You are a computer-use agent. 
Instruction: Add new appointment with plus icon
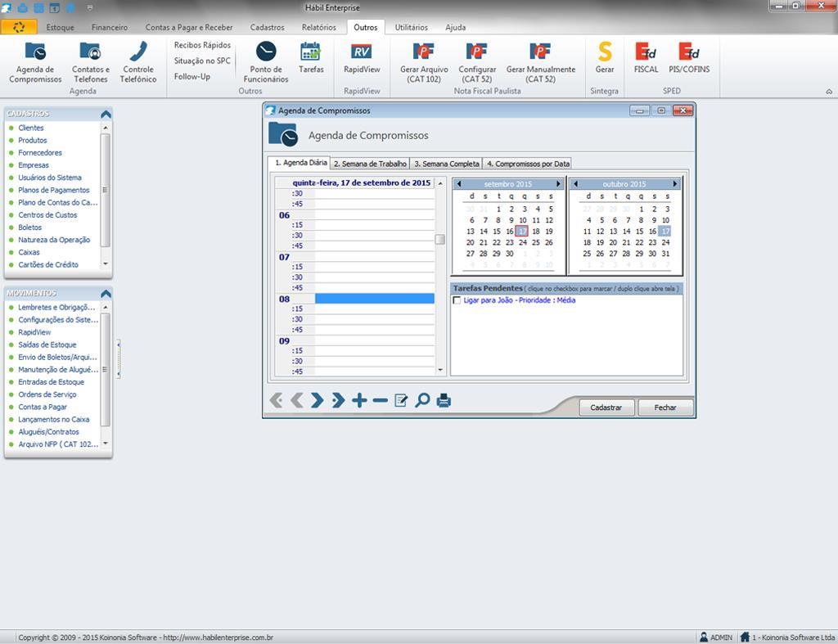point(360,400)
